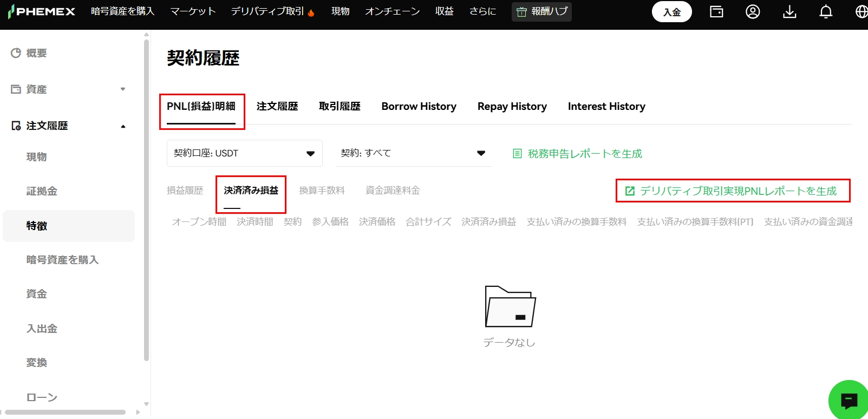Click the 注文履歴 document sidebar icon
Image resolution: width=868 pixels, height=419 pixels.
[16, 126]
